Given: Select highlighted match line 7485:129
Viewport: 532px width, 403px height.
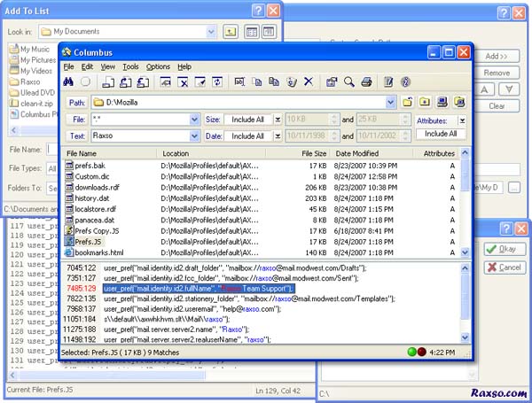Looking at the screenshot, I should pos(199,289).
